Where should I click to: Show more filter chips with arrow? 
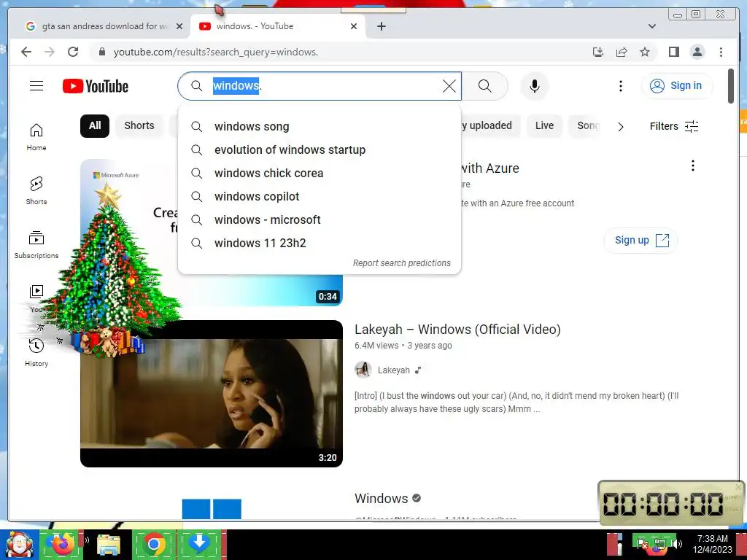[x=620, y=127]
